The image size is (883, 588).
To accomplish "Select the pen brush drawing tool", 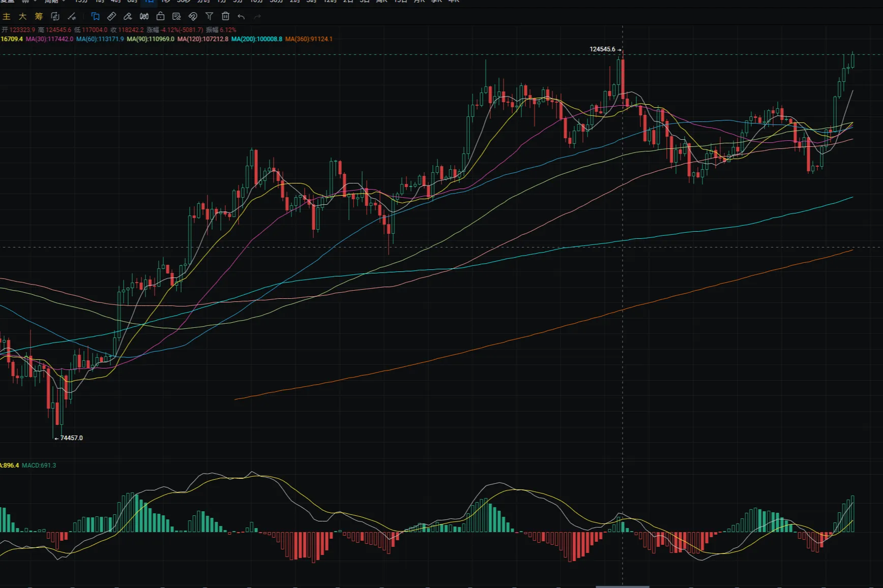I will click(128, 16).
